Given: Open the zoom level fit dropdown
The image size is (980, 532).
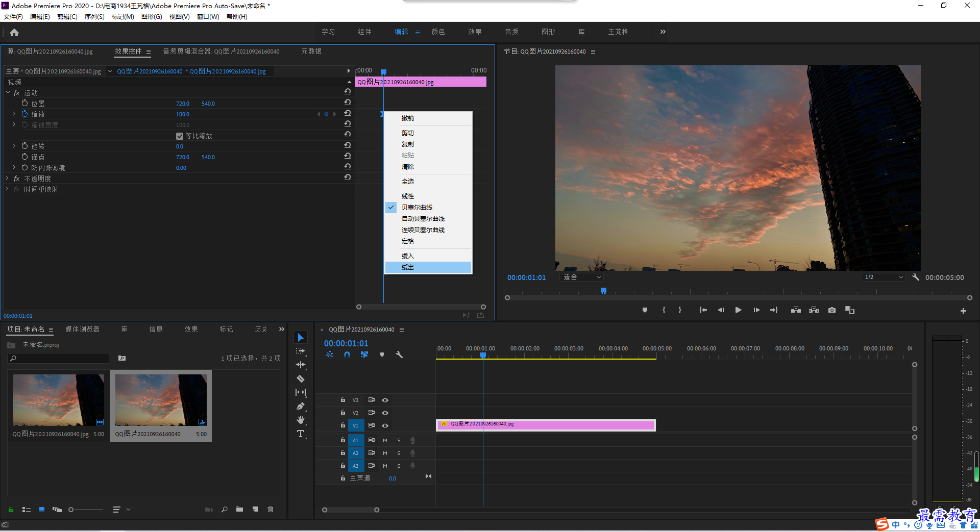Looking at the screenshot, I should coord(582,277).
